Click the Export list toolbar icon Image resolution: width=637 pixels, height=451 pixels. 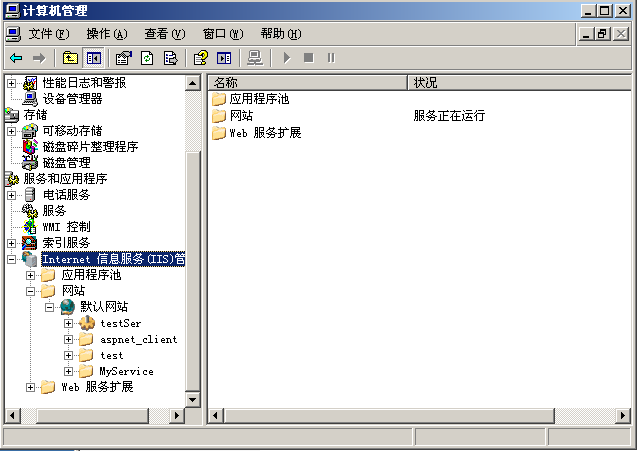(170, 58)
